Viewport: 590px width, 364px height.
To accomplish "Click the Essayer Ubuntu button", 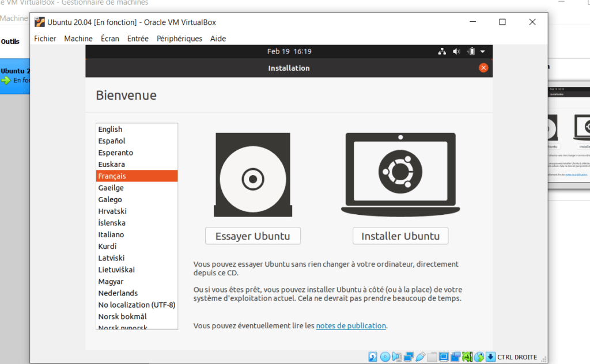I will tap(253, 236).
